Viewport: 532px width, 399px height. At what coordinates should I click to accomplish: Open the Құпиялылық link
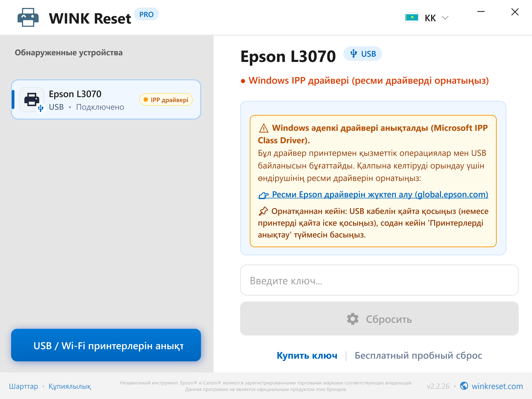point(70,386)
